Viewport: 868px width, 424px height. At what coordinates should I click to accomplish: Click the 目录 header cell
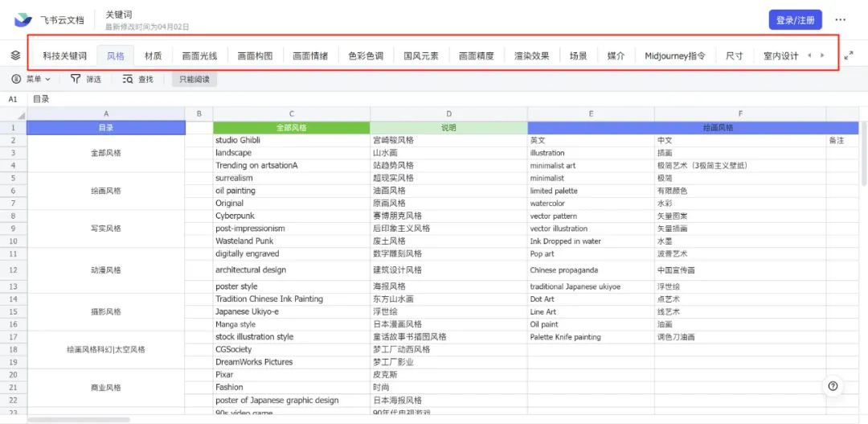106,127
